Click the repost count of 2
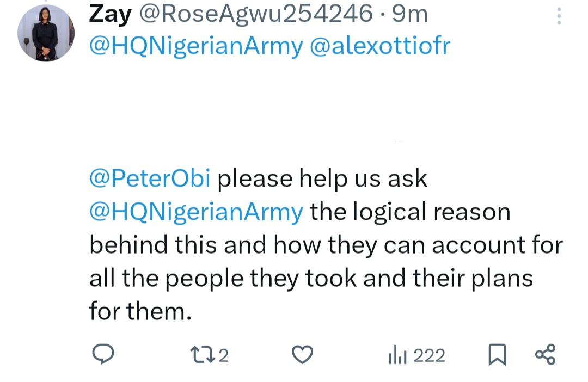The width and height of the screenshot is (588, 382). click(x=224, y=355)
